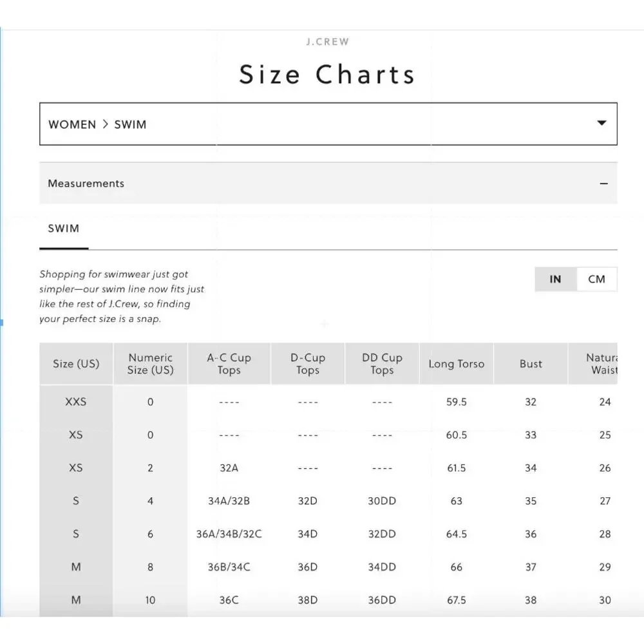Select the D-Cup Tops column header
Image resolution: width=644 pixels, height=644 pixels.
[308, 364]
